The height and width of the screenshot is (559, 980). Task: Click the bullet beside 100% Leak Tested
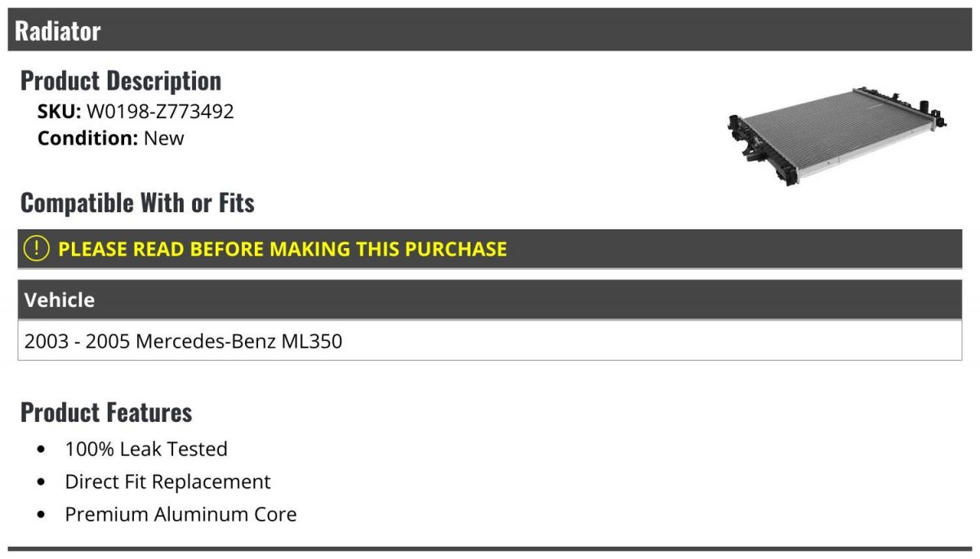42,450
